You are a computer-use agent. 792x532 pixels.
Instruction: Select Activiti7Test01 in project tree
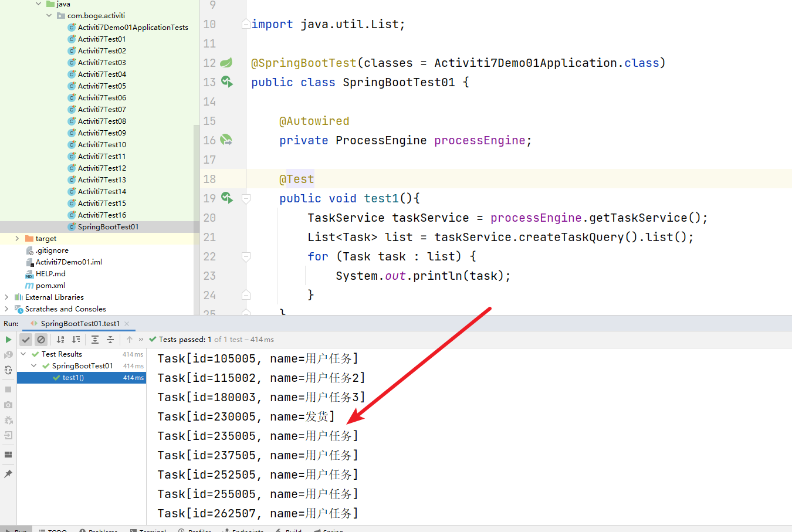tap(101, 39)
